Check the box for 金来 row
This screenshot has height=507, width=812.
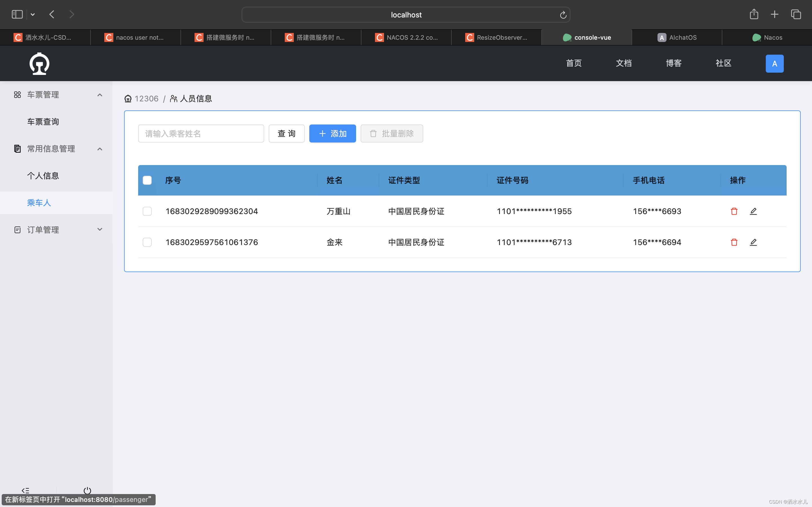147,242
